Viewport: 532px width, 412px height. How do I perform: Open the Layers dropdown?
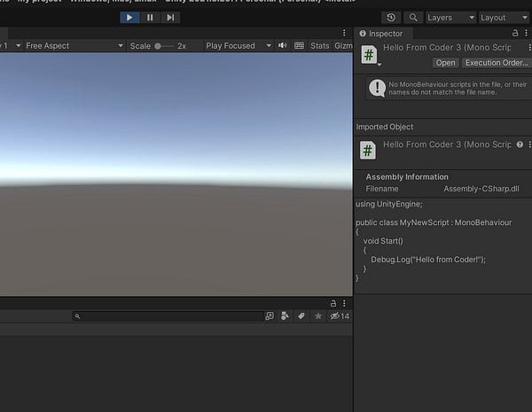tap(450, 18)
